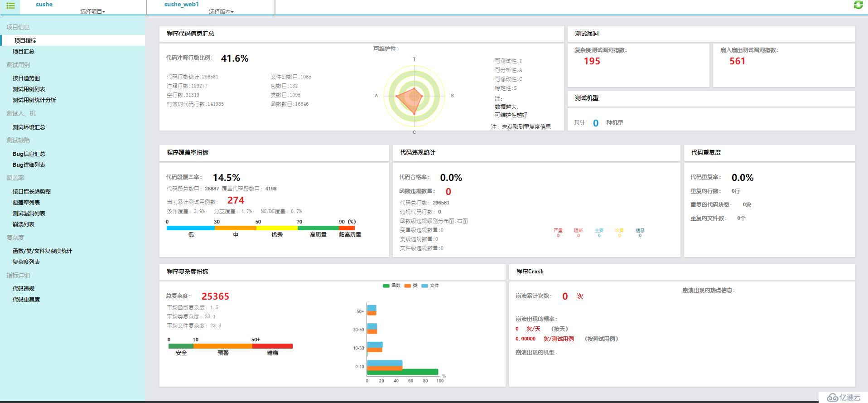Click the 274 cumulative test cases value
This screenshot has height=403, width=868.
236,200
